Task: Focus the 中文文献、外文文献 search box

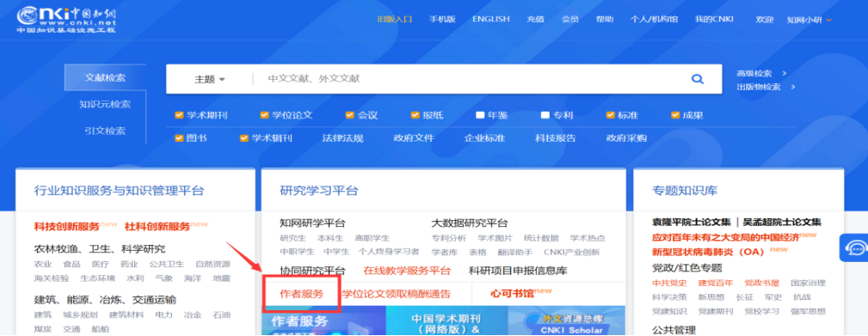Action: tap(471, 79)
